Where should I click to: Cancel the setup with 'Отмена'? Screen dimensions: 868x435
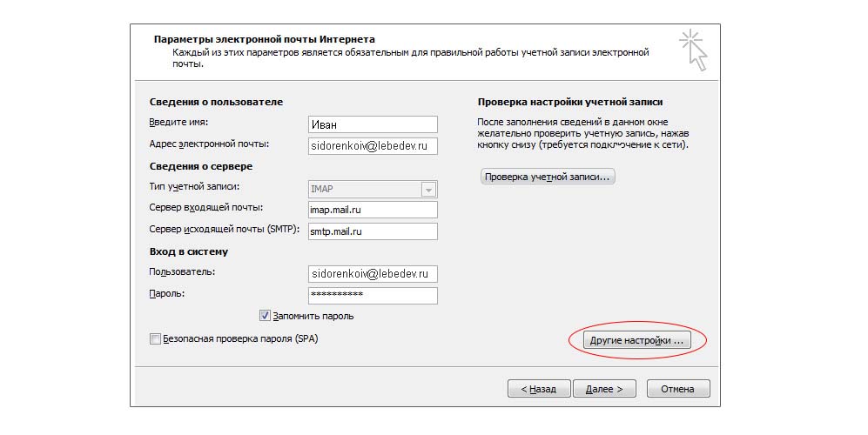677,389
